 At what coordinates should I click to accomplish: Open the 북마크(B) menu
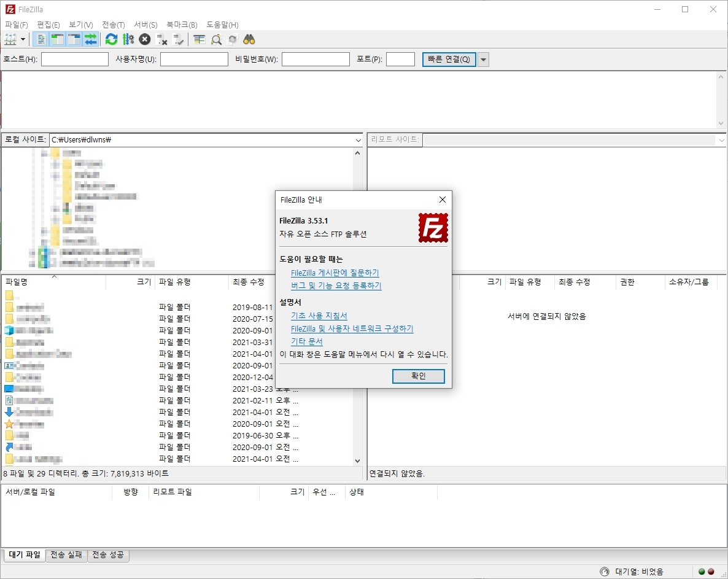pyautogui.click(x=182, y=25)
